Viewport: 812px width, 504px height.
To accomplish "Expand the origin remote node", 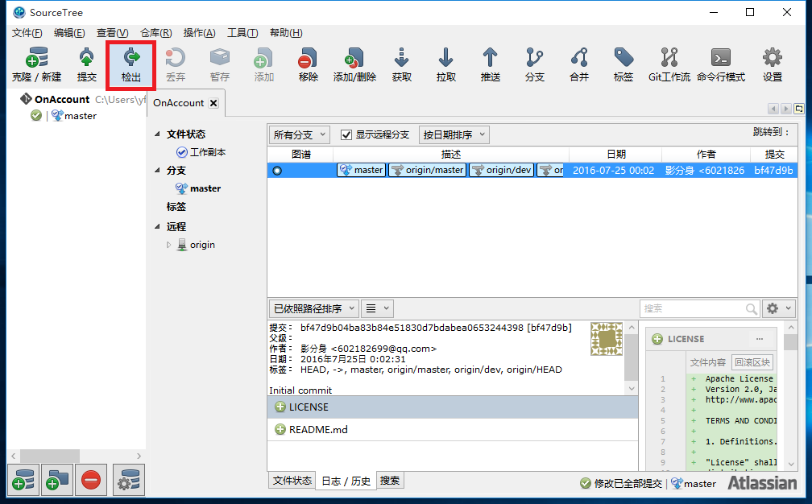I will [169, 245].
